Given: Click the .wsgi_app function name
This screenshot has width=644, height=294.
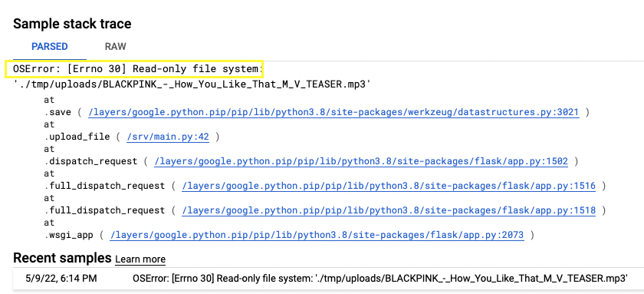Looking at the screenshot, I should click(69, 235).
